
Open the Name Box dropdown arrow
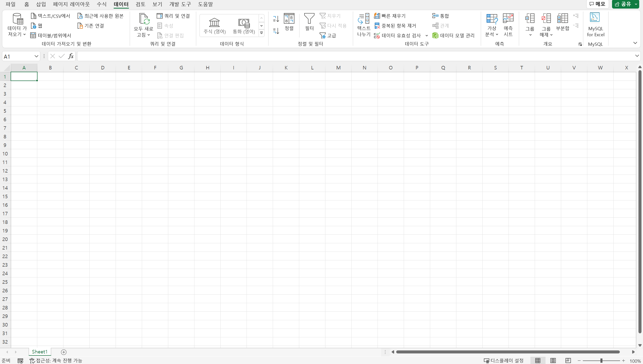[x=36, y=56]
